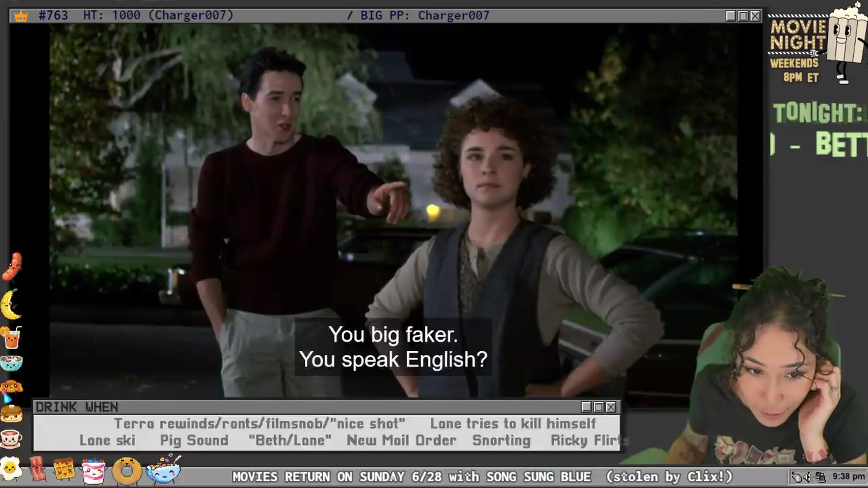Click the "DRINK WHEN" window title
Image resolution: width=868 pixels, height=488 pixels.
point(77,407)
